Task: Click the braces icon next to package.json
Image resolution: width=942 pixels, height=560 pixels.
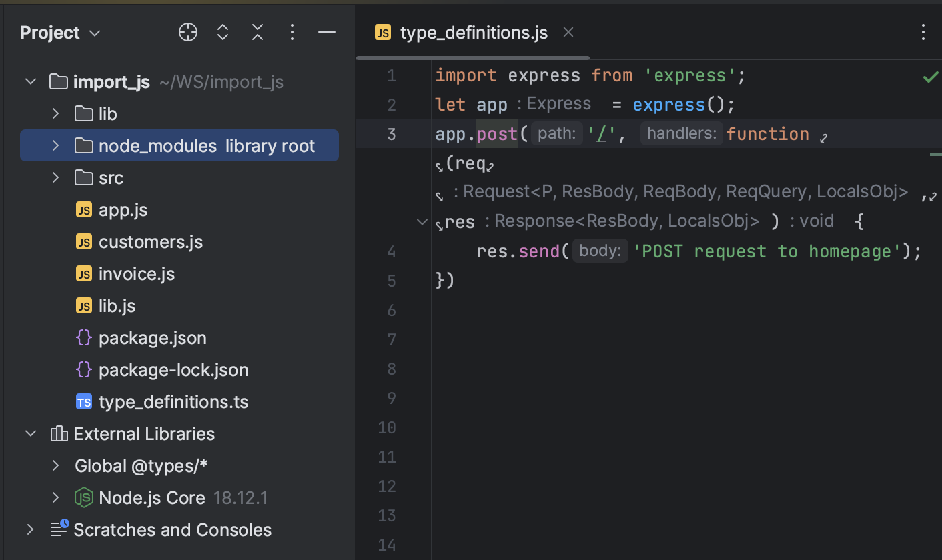Action: 84,337
